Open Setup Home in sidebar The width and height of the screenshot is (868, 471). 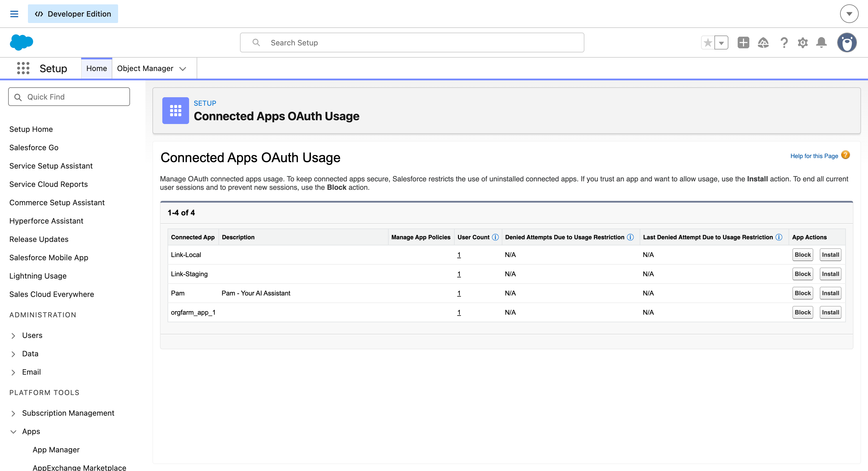31,129
